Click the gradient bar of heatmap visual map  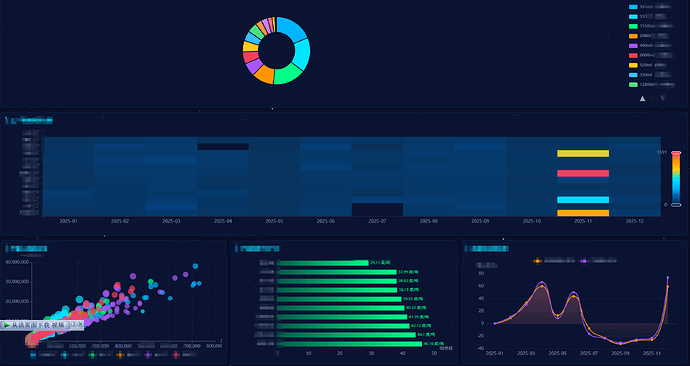(676, 179)
